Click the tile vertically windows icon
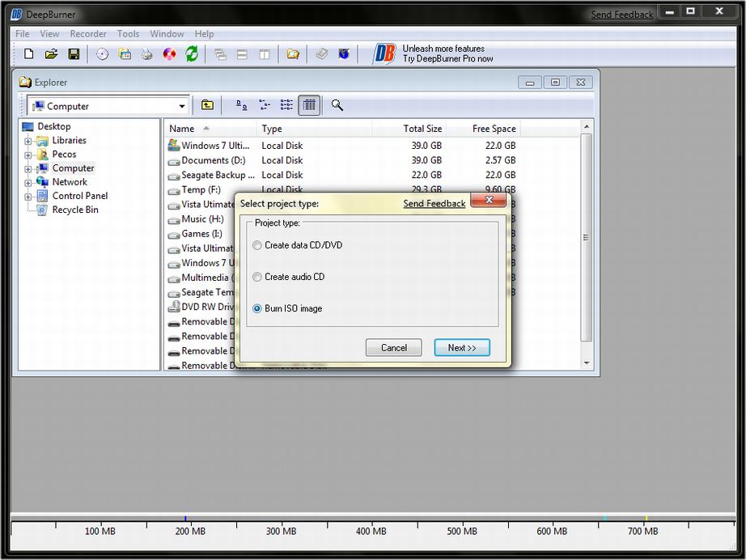746x560 pixels. tap(264, 55)
